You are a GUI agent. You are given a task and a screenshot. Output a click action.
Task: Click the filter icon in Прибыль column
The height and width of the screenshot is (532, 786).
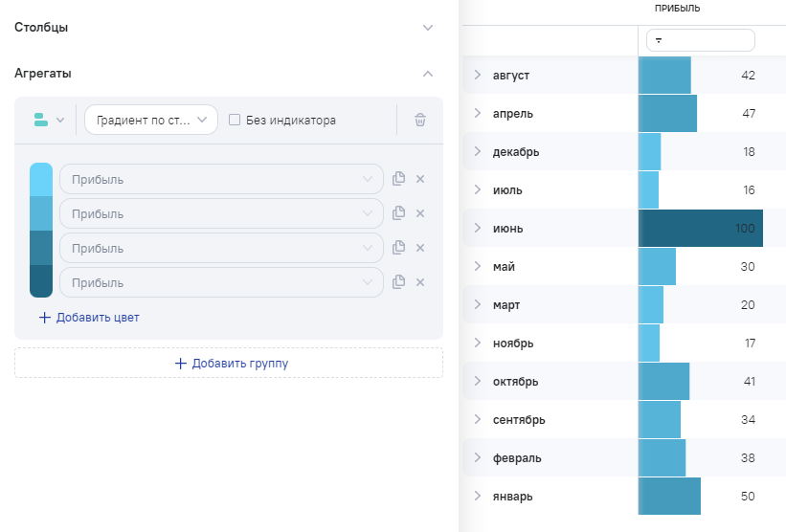659,41
